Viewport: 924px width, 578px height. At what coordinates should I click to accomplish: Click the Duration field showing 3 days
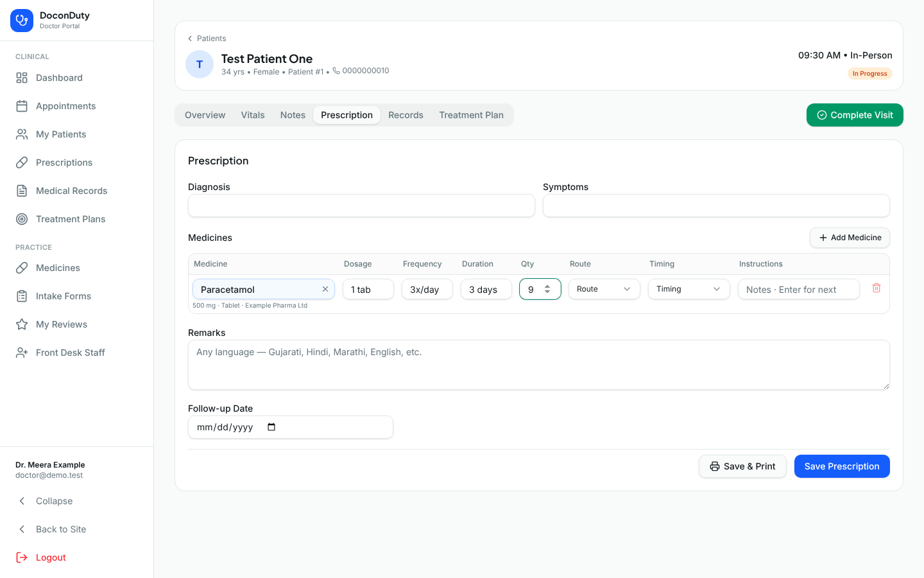pyautogui.click(x=486, y=289)
